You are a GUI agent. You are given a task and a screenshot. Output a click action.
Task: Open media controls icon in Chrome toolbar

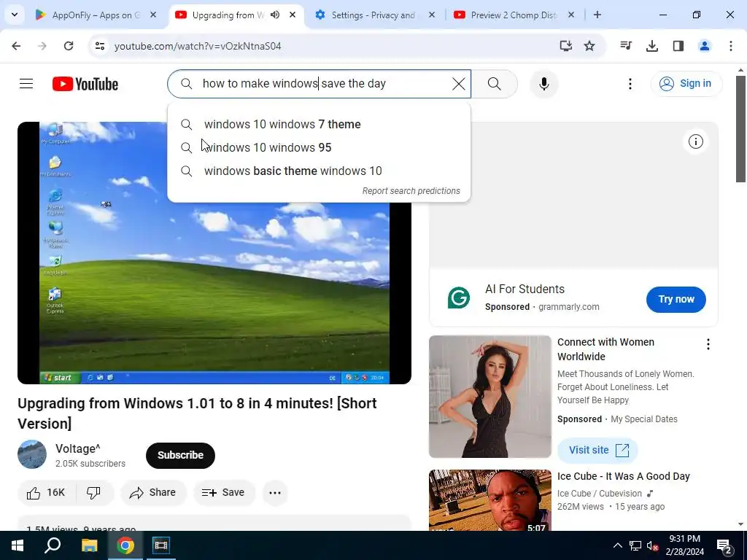(625, 46)
